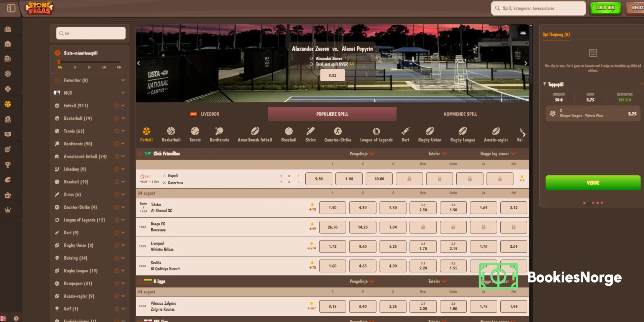Expand Bordtennis (90) chevron
Viewport: 644px width, 322px height.
[x=123, y=144]
